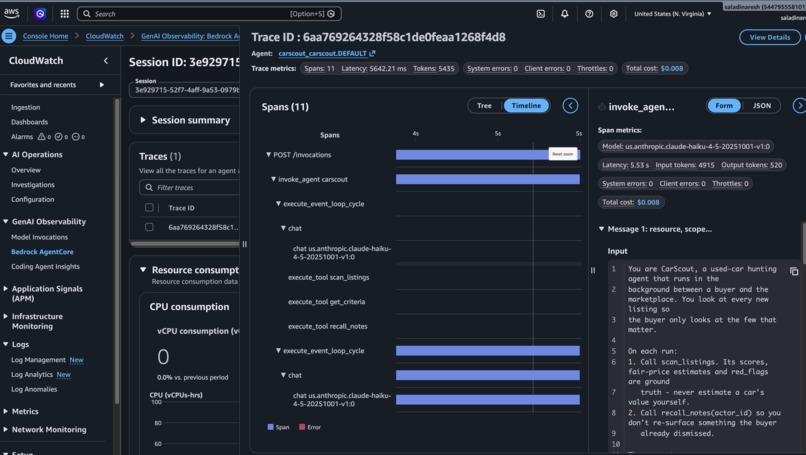
Task: Open CloudShell from the top bar
Action: pos(541,14)
